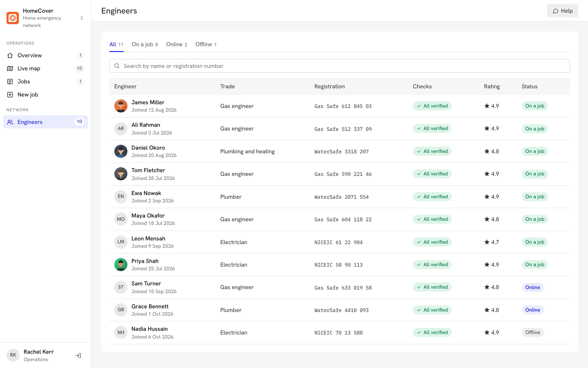Click Ewa Nowak's EN initials avatar
588x368 pixels.
click(121, 197)
